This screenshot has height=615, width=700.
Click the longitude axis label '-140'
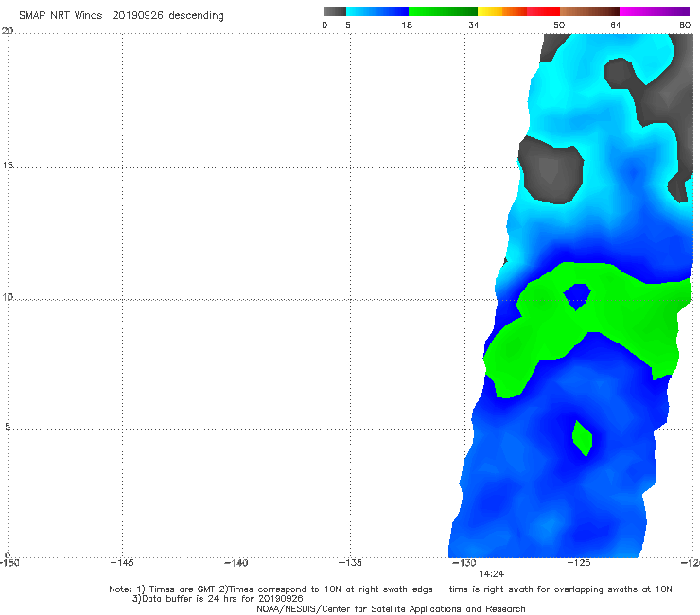236,563
